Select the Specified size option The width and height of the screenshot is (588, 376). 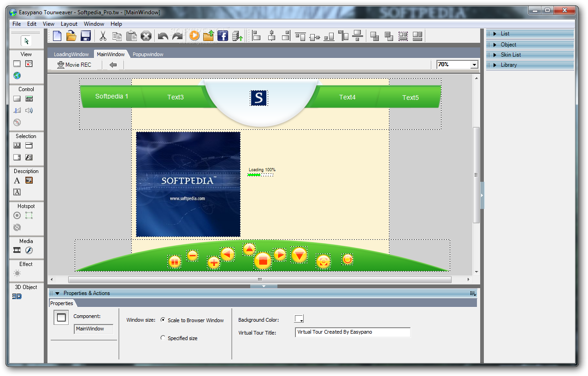(x=163, y=338)
